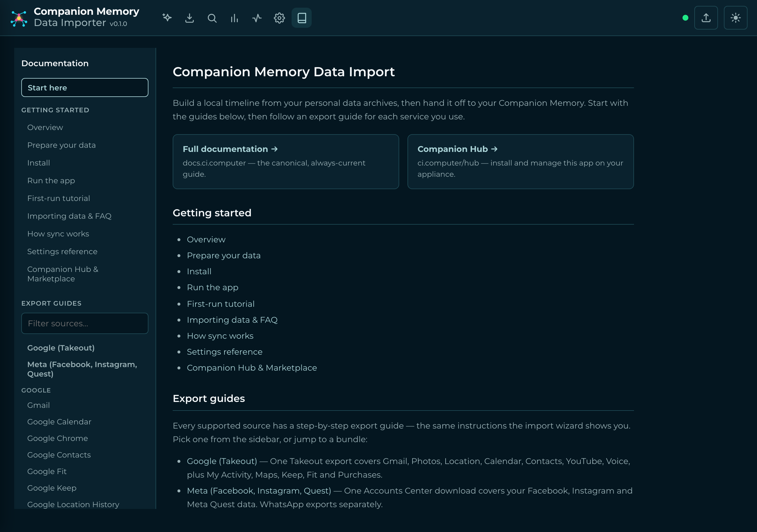Select the Start here sidebar button
Screen dimensions: 757x532
tap(85, 88)
